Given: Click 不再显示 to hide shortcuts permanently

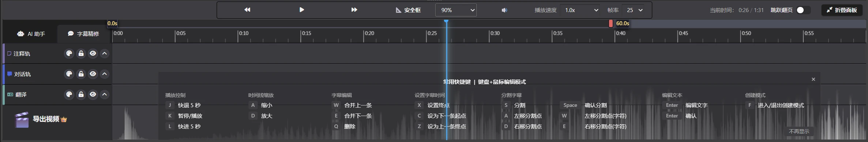Looking at the screenshot, I should click(799, 131).
